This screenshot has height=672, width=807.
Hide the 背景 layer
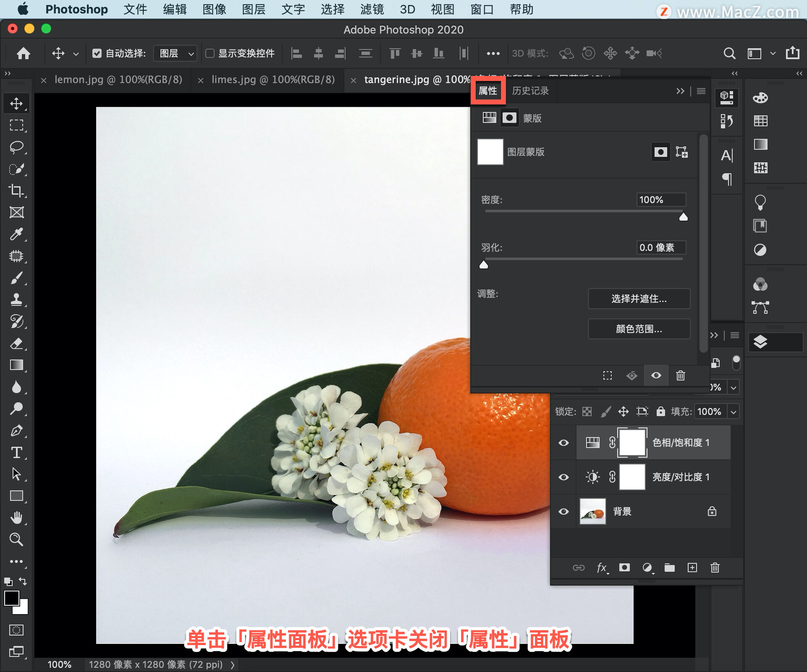[x=563, y=512]
